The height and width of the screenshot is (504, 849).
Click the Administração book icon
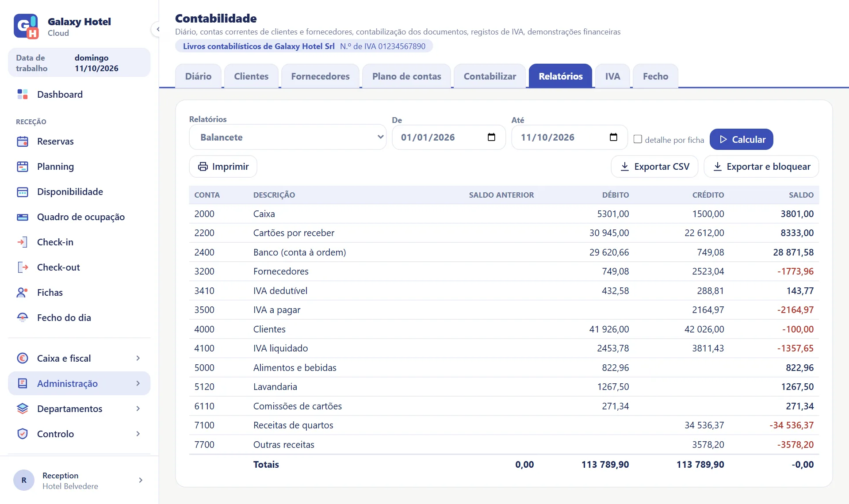tap(23, 384)
